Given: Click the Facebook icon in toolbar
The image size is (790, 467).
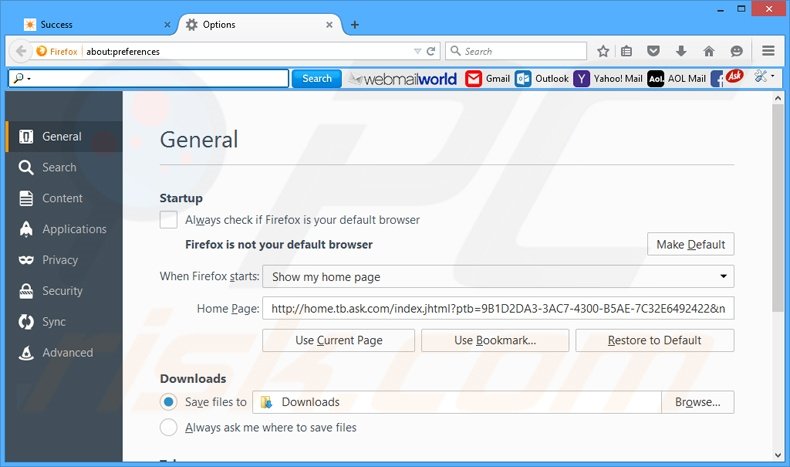Looking at the screenshot, I should pyautogui.click(x=716, y=79).
